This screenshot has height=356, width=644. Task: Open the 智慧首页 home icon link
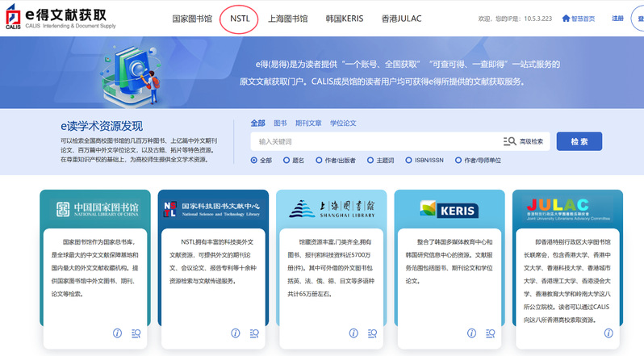tap(577, 18)
